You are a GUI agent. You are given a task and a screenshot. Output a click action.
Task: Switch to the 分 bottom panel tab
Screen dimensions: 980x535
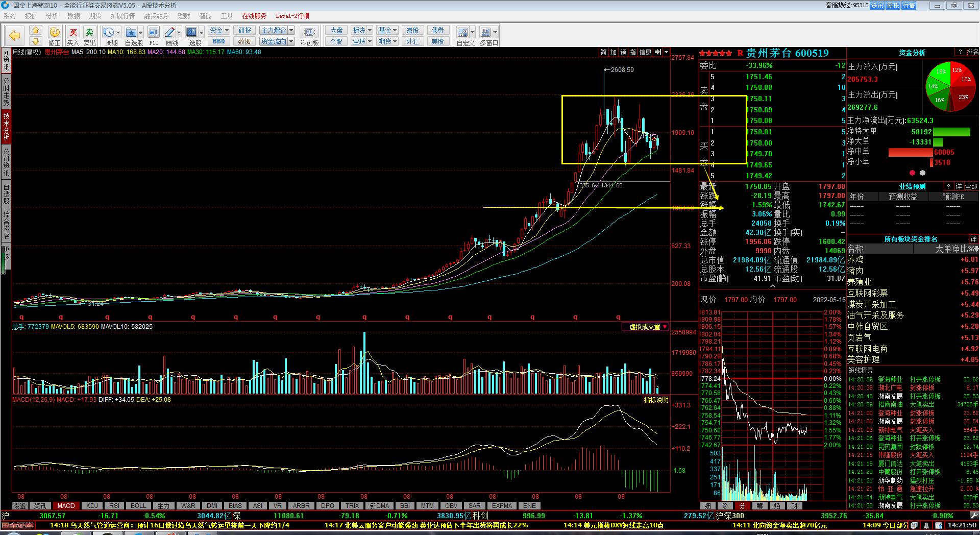click(x=742, y=506)
